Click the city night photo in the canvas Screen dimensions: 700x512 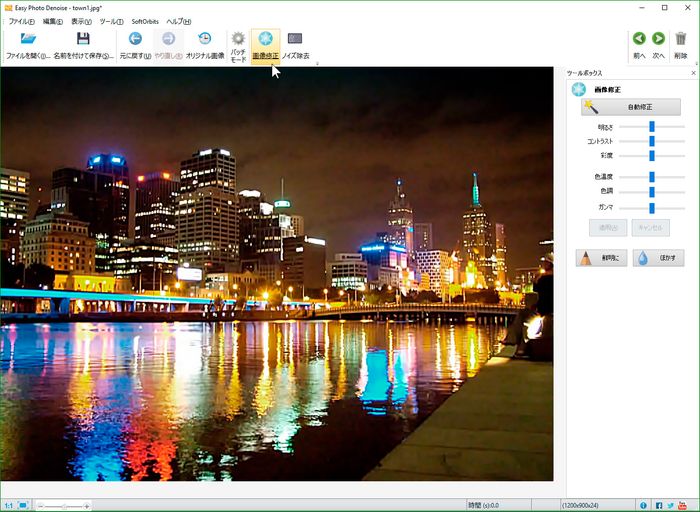(277, 274)
